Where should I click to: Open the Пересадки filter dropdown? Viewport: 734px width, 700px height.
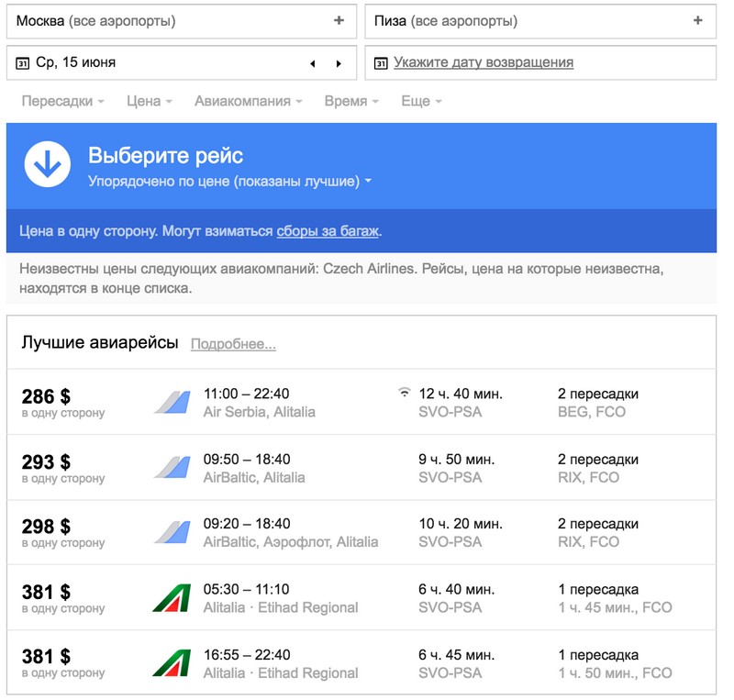pyautogui.click(x=62, y=101)
